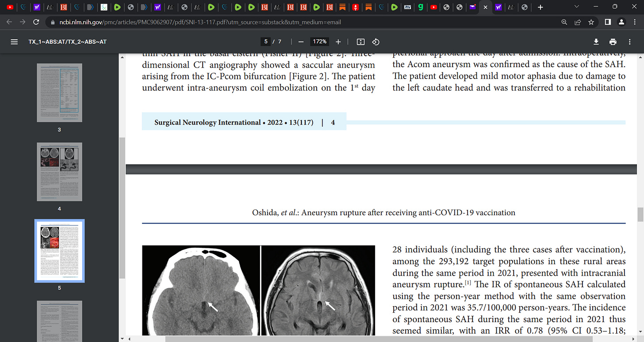Zoom out with the minus icon
The width and height of the screenshot is (644, 342).
click(301, 42)
